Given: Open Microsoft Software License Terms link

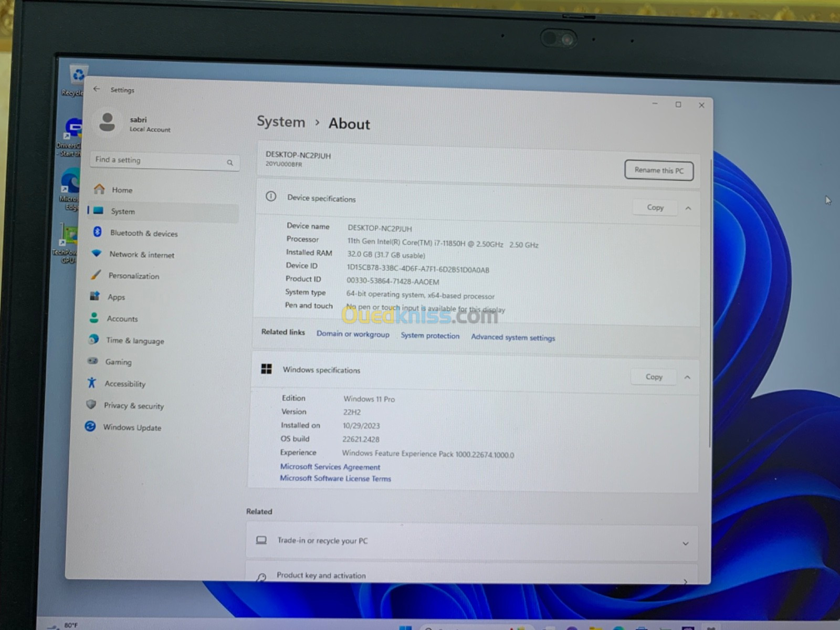Looking at the screenshot, I should point(335,478).
